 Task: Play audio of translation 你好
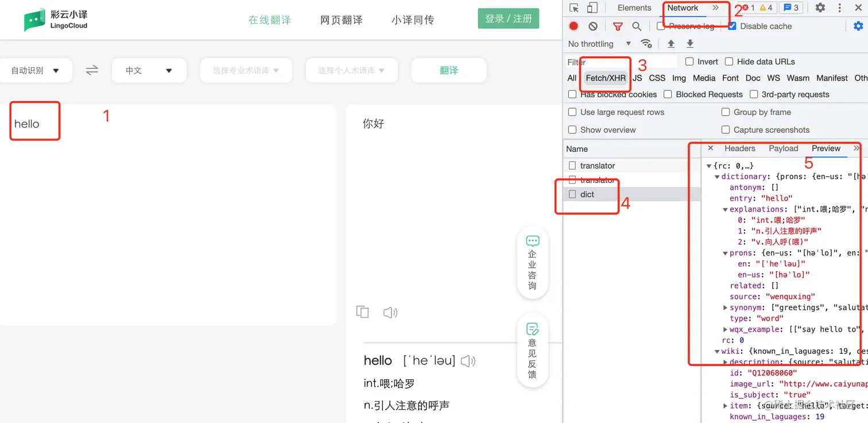coord(390,312)
